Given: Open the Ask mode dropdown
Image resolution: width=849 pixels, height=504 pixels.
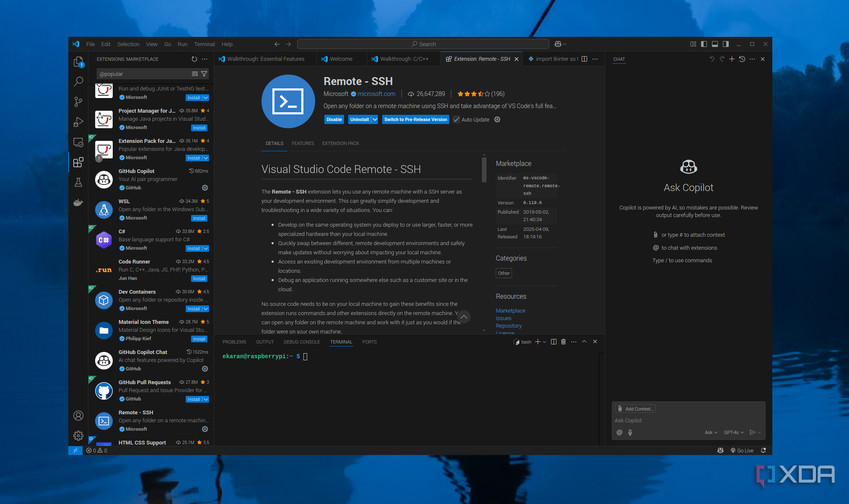Looking at the screenshot, I should 711,432.
